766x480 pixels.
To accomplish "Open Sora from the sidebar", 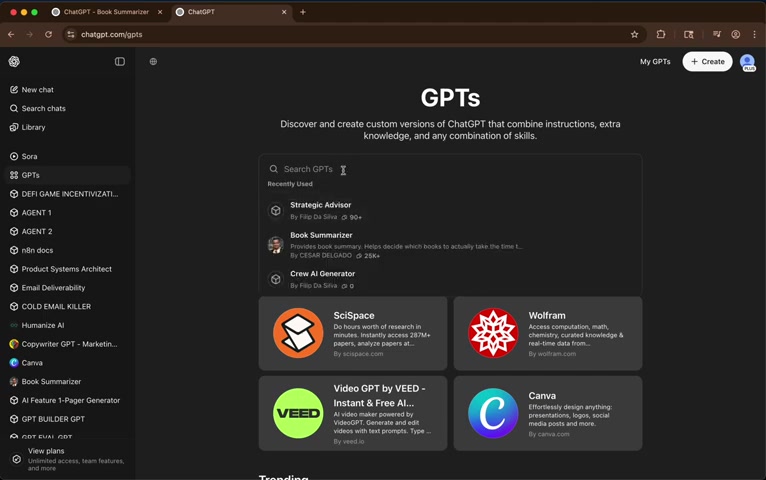I will (x=67, y=156).
